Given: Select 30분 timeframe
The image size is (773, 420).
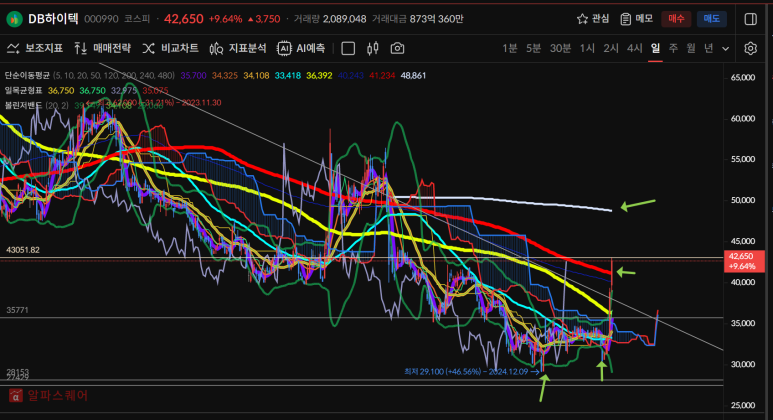Looking at the screenshot, I should [x=560, y=48].
